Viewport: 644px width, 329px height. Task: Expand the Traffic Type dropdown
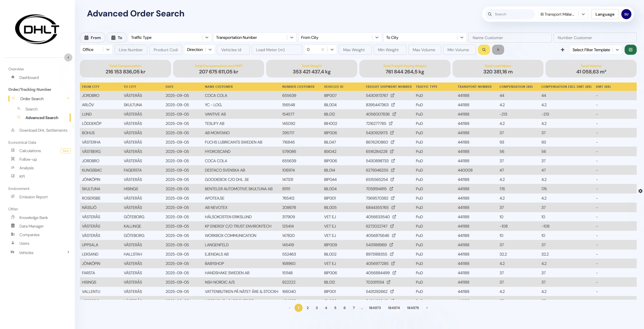click(x=207, y=37)
